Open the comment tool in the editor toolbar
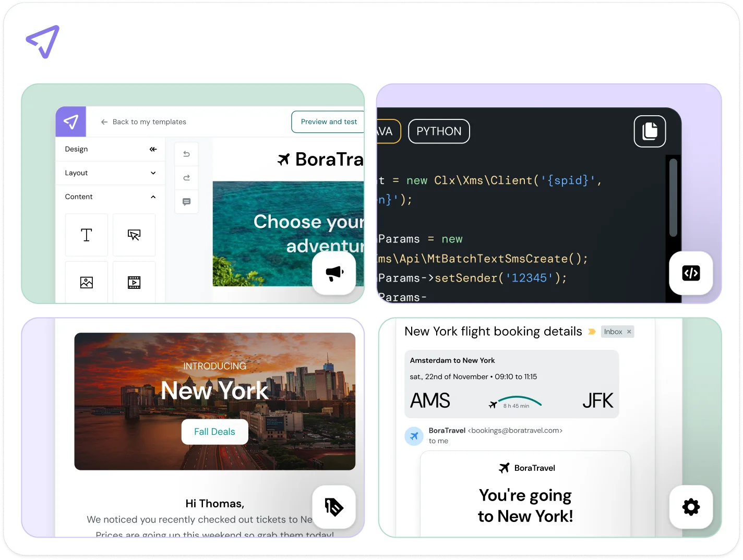 tap(186, 202)
